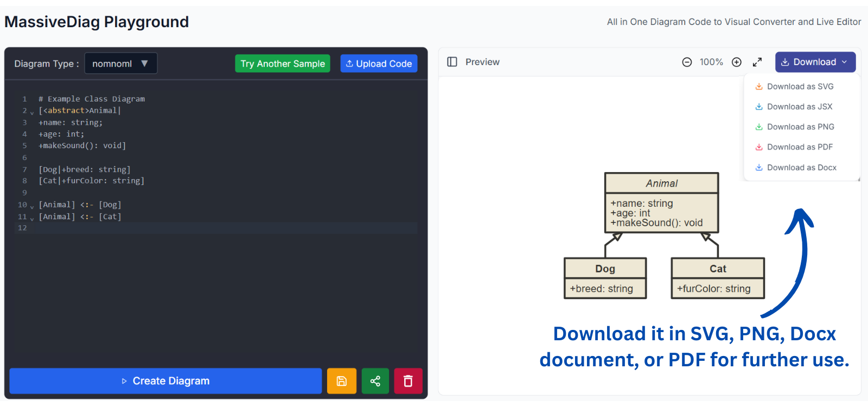Toggle the preview sidebar panel icon
This screenshot has height=407, width=868.
452,62
